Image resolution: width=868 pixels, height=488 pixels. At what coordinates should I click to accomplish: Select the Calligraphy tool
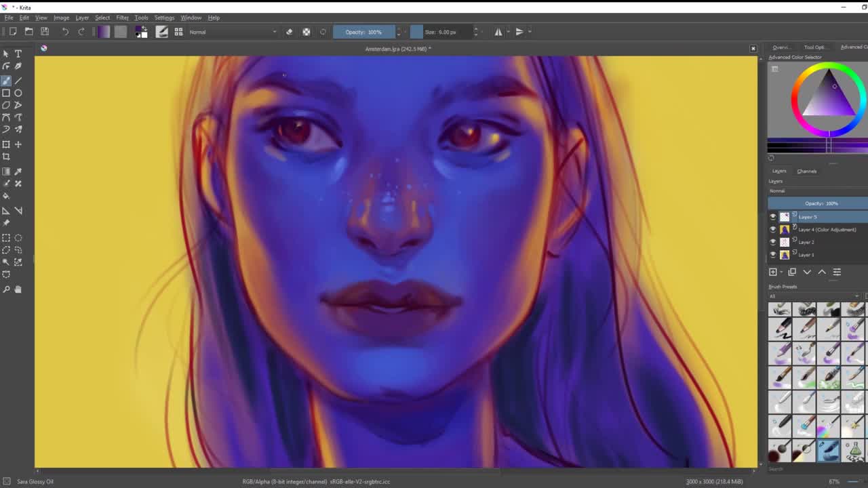coord(18,66)
